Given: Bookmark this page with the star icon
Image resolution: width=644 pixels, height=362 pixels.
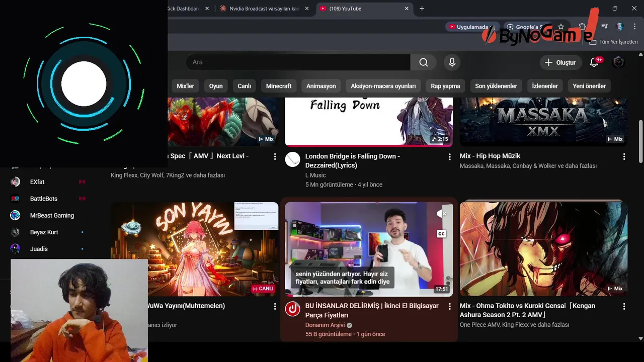Looking at the screenshot, I should pyautogui.click(x=560, y=27).
